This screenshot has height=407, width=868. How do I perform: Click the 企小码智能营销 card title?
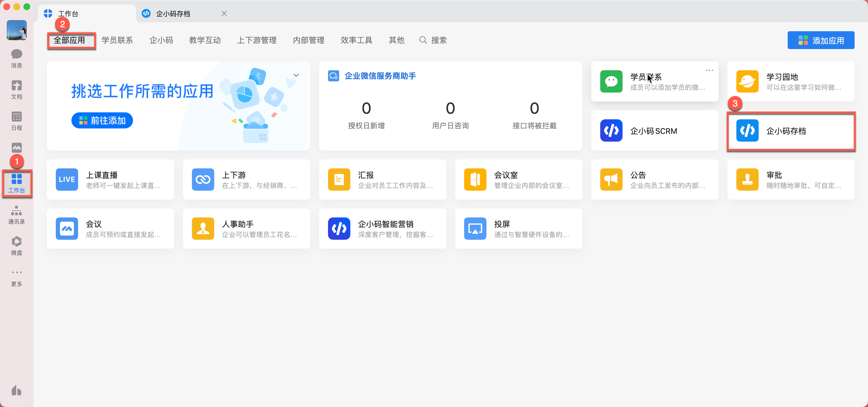click(386, 224)
